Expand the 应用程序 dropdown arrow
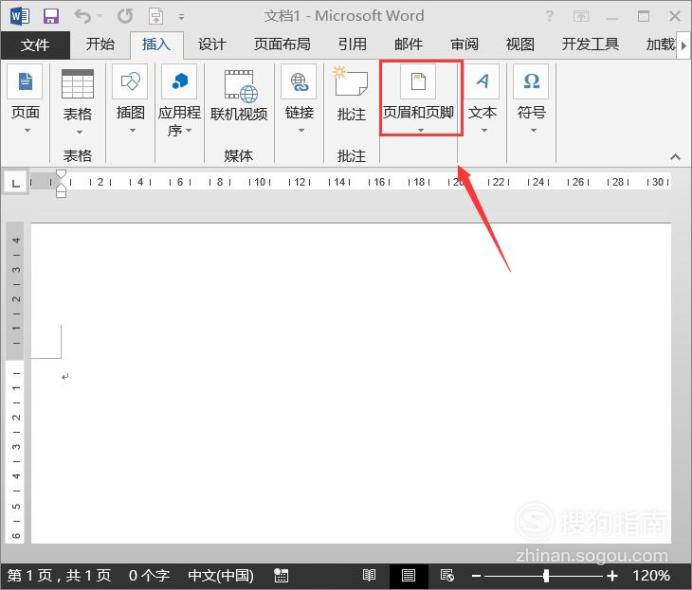This screenshot has height=590, width=692. coord(188,130)
